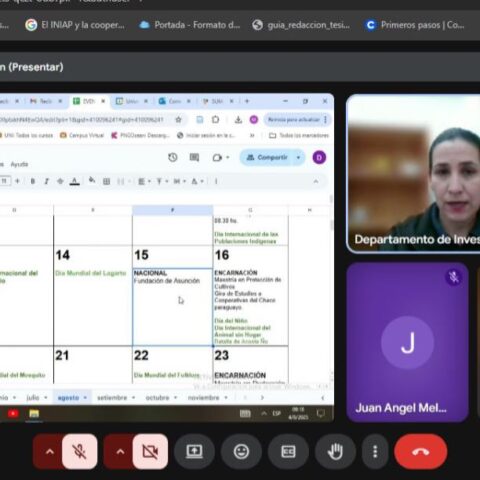
Task: Open version history clock icon in Sheets
Action: click(173, 157)
